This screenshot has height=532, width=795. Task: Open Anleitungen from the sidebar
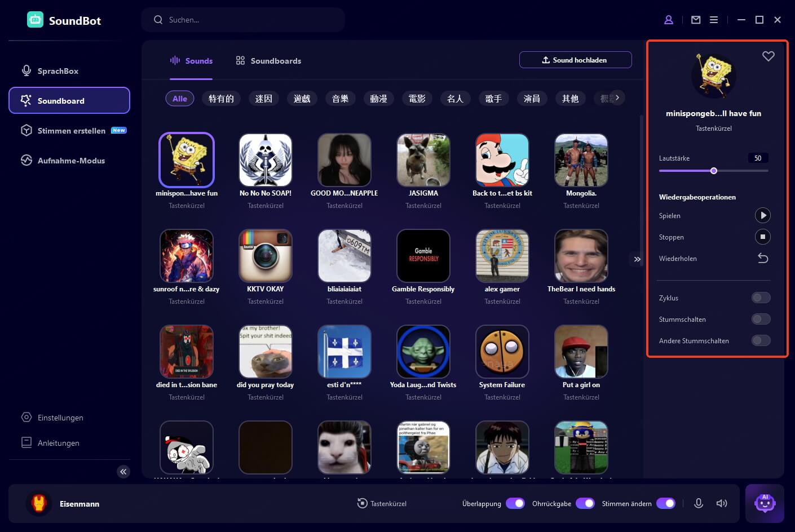pos(58,443)
